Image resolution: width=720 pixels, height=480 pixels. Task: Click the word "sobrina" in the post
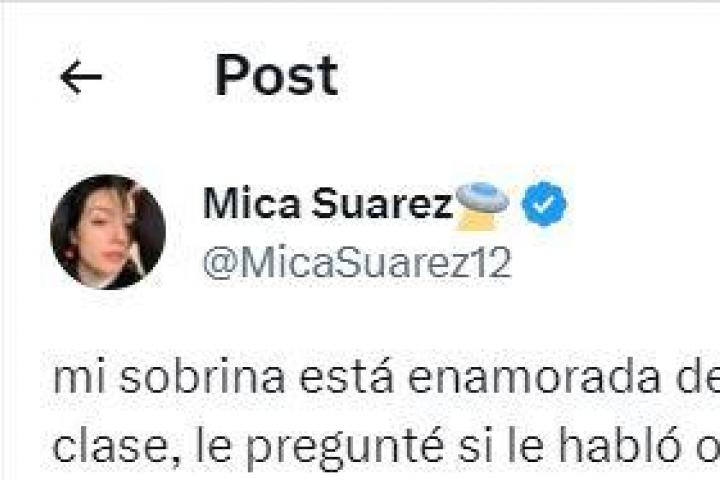tap(202, 377)
